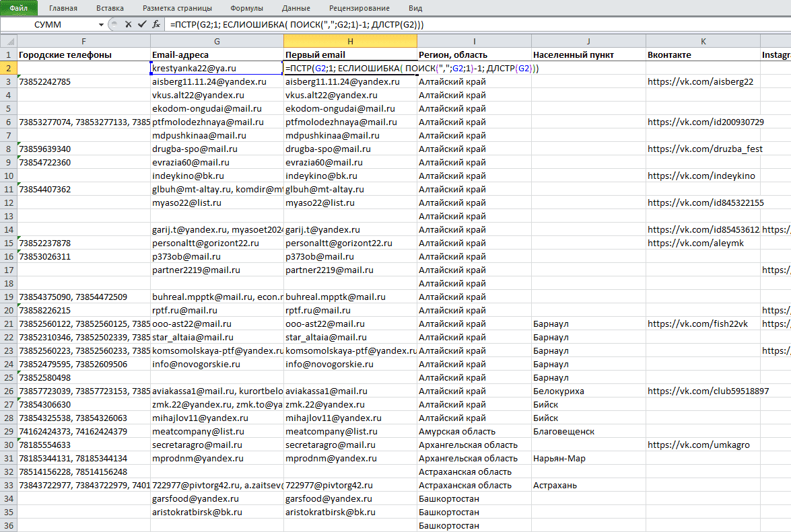This screenshot has width=791, height=532.
Task: Click the Населенный пункт header cell
Action: tap(589, 54)
